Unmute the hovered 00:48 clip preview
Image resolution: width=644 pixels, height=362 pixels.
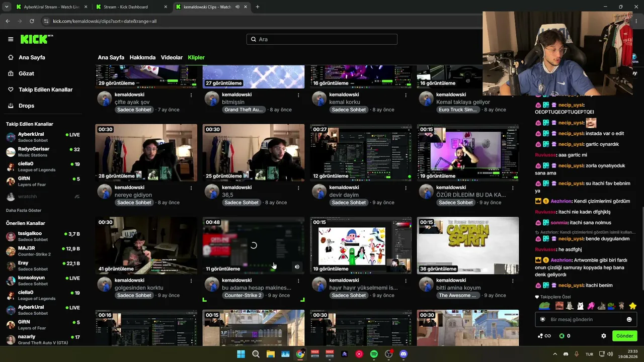[x=297, y=267]
